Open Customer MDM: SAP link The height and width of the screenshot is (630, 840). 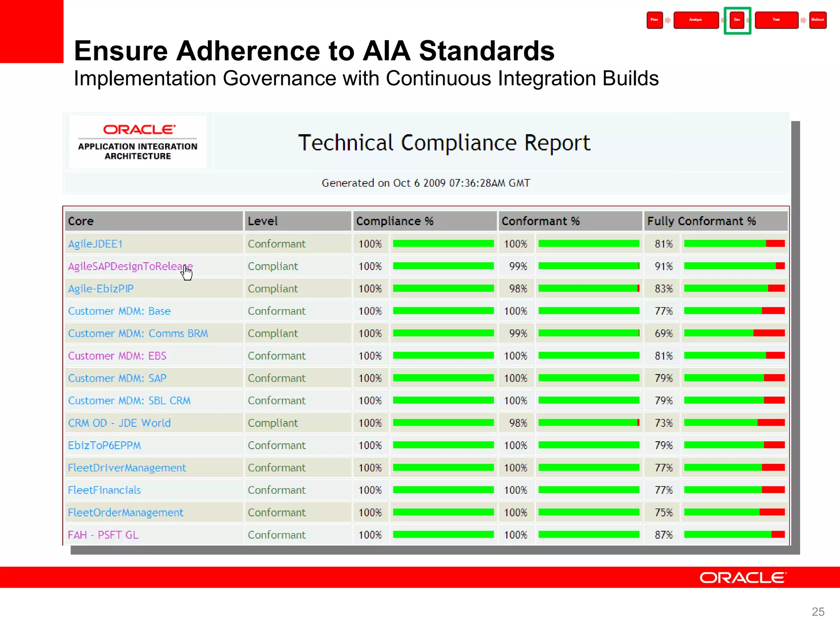click(117, 378)
